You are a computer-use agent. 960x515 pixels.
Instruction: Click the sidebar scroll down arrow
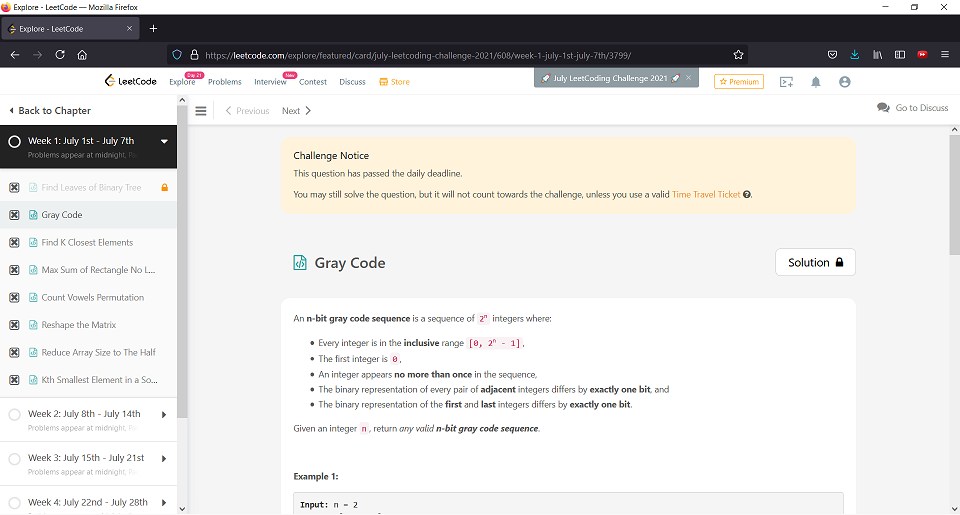pyautogui.click(x=182, y=509)
